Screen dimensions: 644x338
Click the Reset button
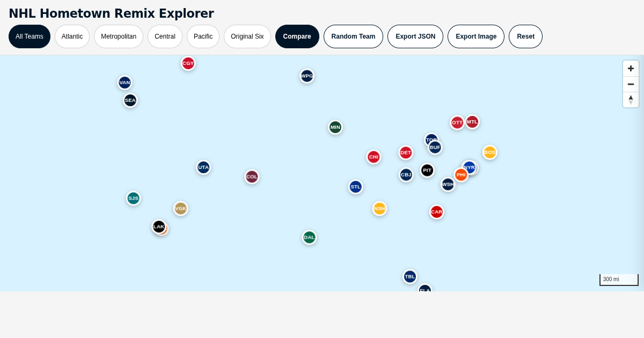(x=525, y=36)
